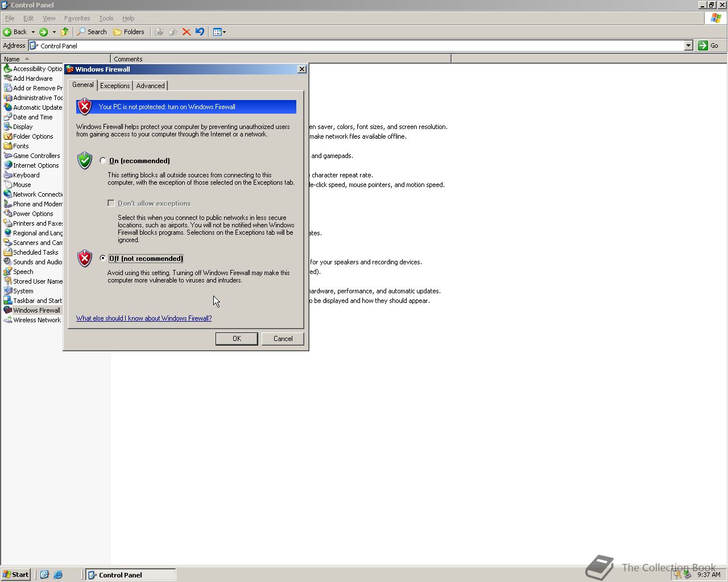Select the System icon
Screen dimensions: 728x582
point(8,291)
